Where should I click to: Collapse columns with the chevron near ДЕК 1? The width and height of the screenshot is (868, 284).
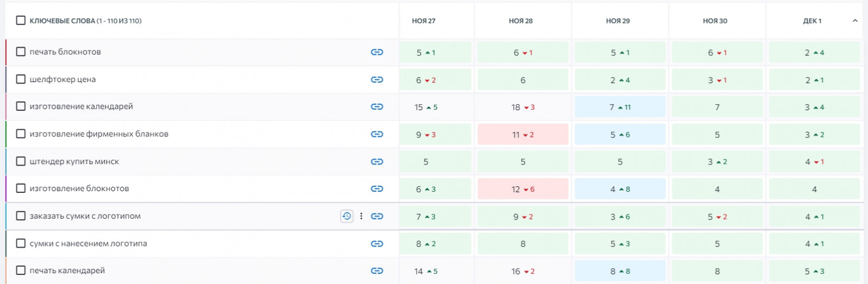coord(855,21)
